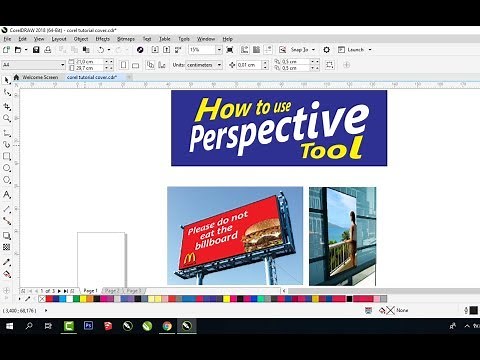The height and width of the screenshot is (360, 480).
Task: Pick the black swatch in the palette
Action: [349, 299]
